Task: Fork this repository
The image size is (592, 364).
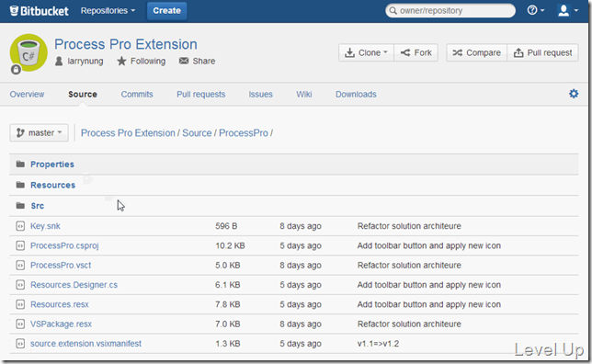Action: tap(416, 52)
